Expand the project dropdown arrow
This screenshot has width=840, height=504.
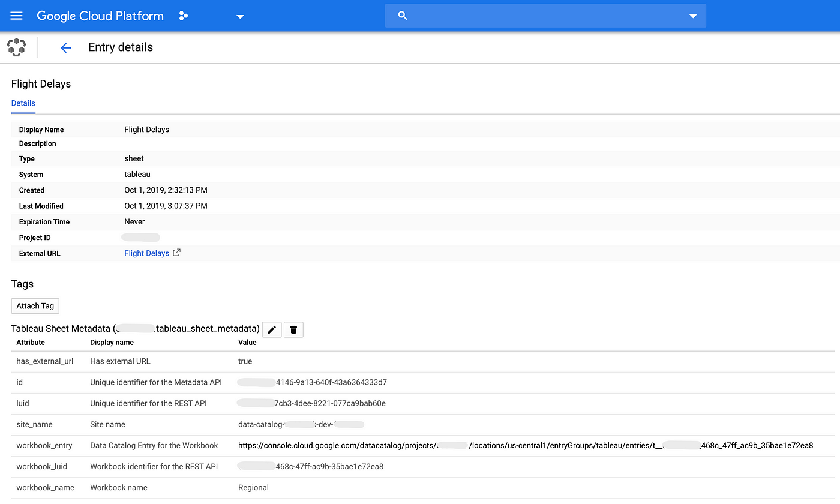click(x=240, y=17)
